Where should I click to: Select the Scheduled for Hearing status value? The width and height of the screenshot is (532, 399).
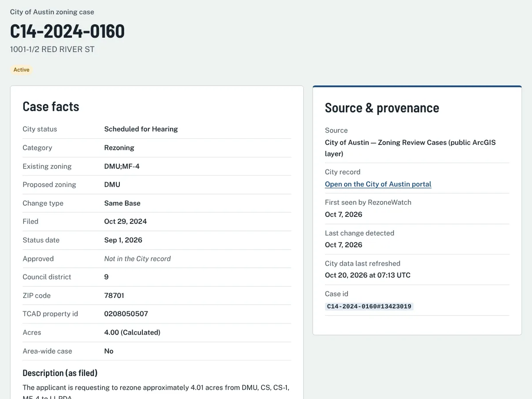(x=141, y=129)
